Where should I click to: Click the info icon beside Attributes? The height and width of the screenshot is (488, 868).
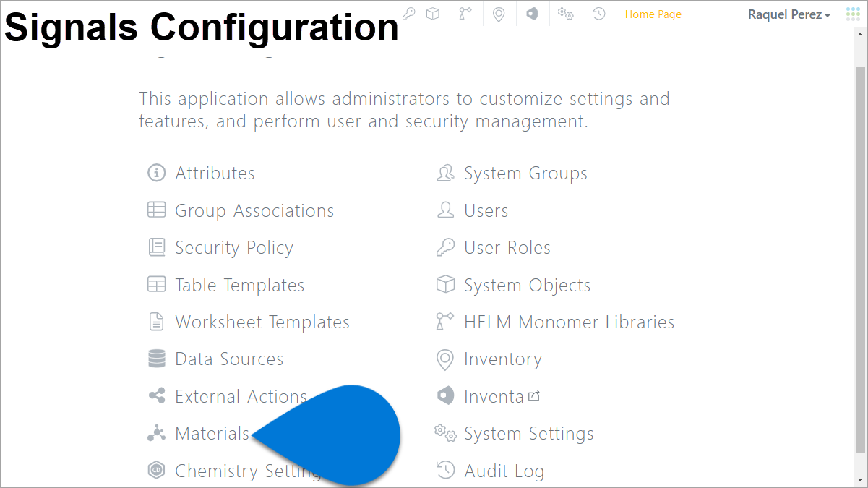click(x=156, y=173)
